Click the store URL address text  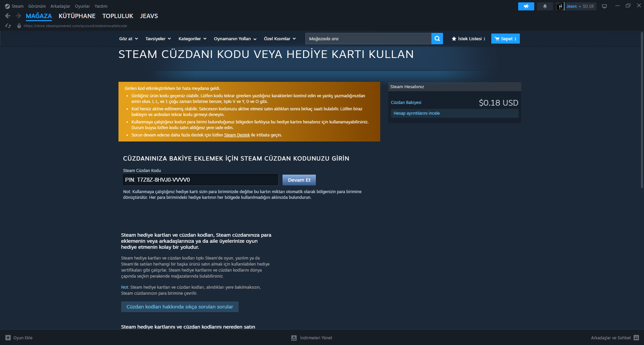pyautogui.click(x=76, y=26)
